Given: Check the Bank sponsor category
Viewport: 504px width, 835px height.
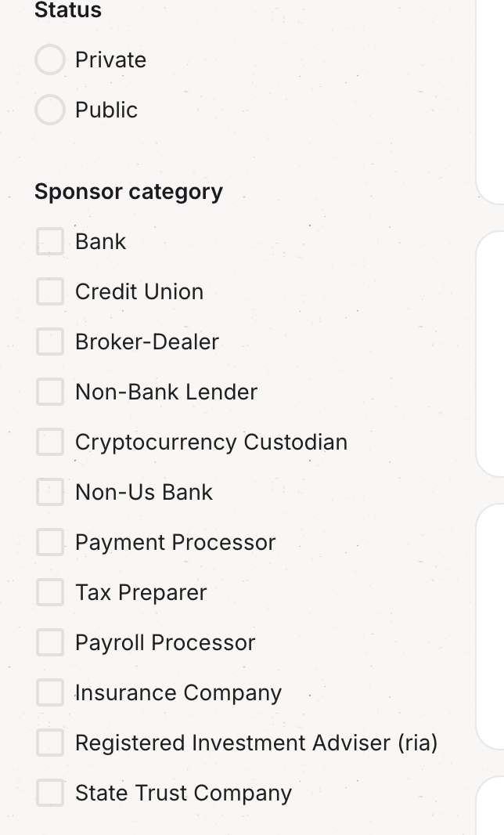Looking at the screenshot, I should coord(49,241).
